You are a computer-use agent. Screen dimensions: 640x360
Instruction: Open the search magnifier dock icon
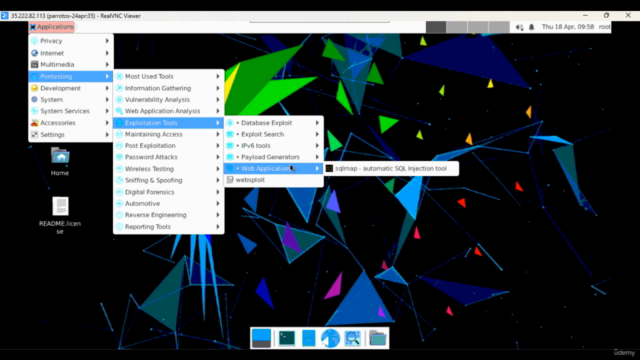coord(352,338)
